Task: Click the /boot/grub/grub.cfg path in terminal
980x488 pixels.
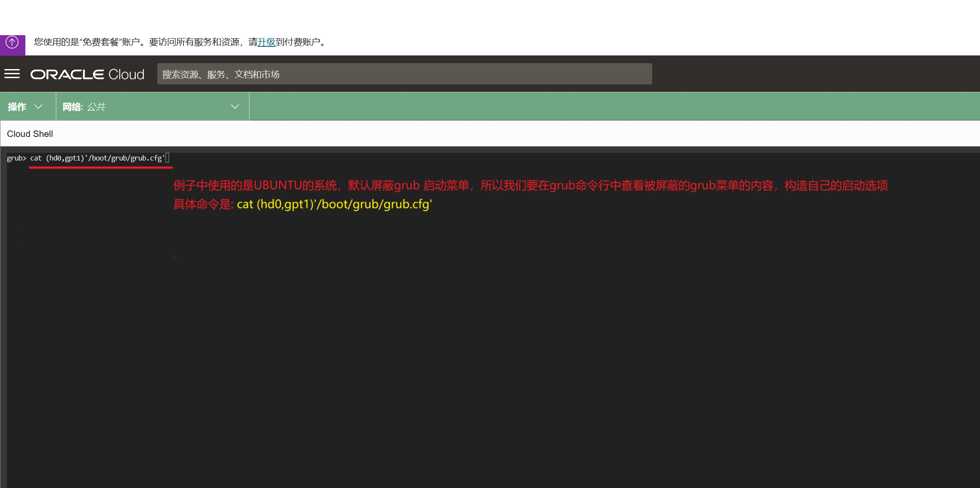Action: tap(125, 158)
